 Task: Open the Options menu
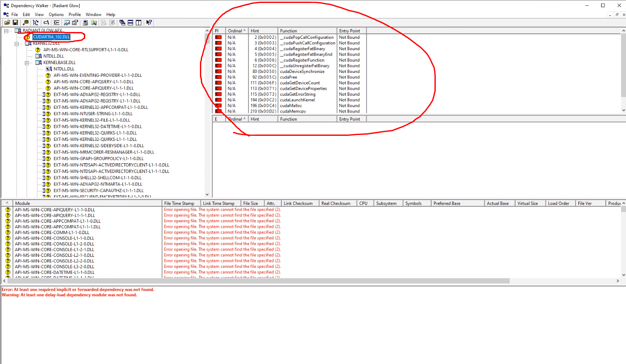[56, 14]
